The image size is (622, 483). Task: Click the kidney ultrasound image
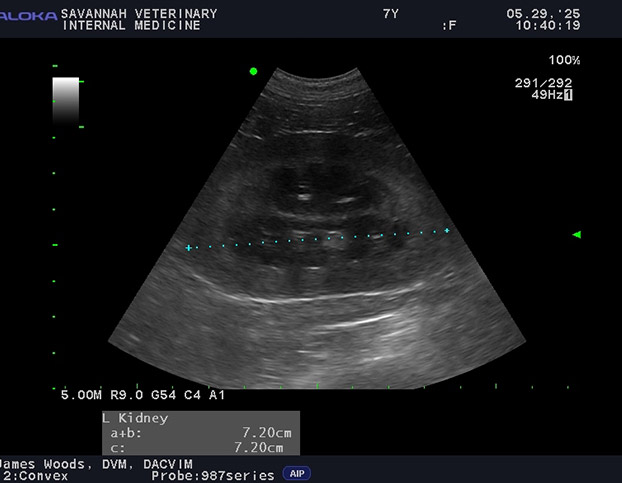coord(317,228)
